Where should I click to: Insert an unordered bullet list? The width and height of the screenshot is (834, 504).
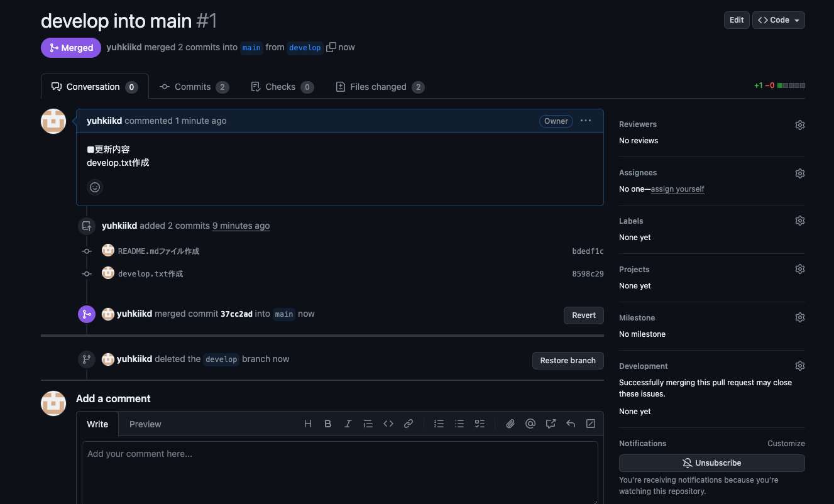click(x=459, y=424)
